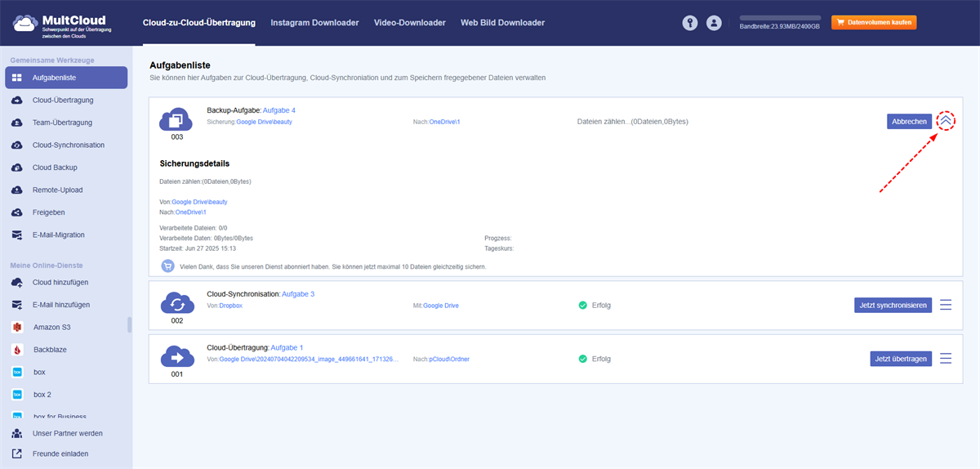Click OneDrive\1 destination in Aufgabe 4 header row
Image resolution: width=980 pixels, height=469 pixels.
tap(445, 122)
